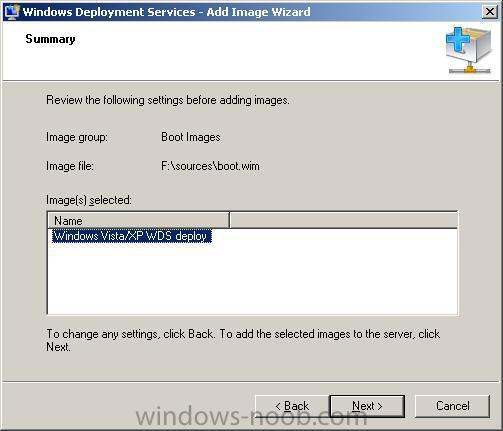Click the Summary heading
The height and width of the screenshot is (431, 503).
50,39
